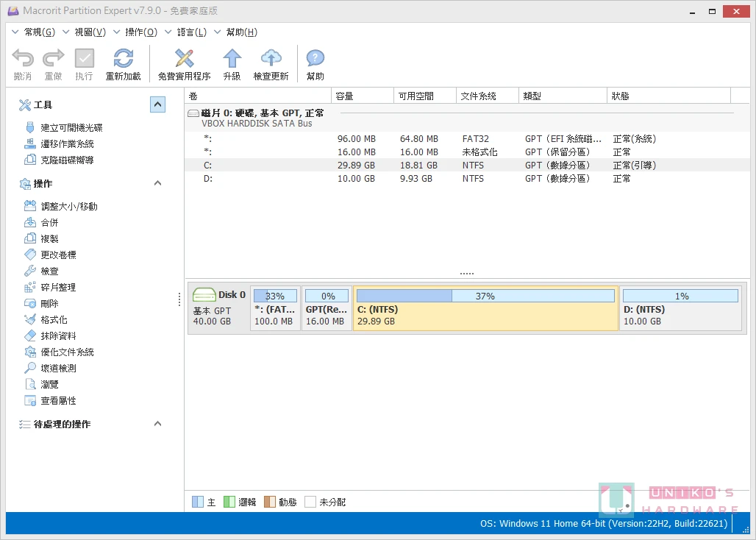Click the 壞道檢測 magnifier icon
Screen dimensions: 756x540
pos(30,368)
